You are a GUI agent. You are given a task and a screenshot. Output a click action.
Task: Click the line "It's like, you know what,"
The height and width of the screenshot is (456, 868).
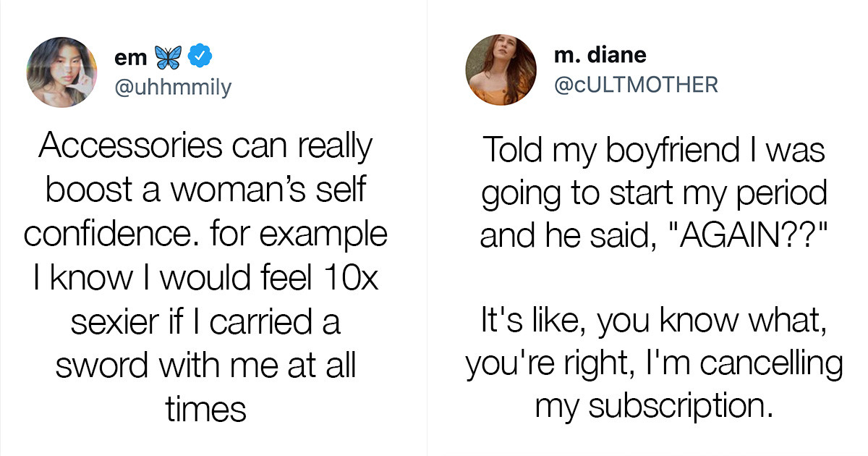(653, 321)
